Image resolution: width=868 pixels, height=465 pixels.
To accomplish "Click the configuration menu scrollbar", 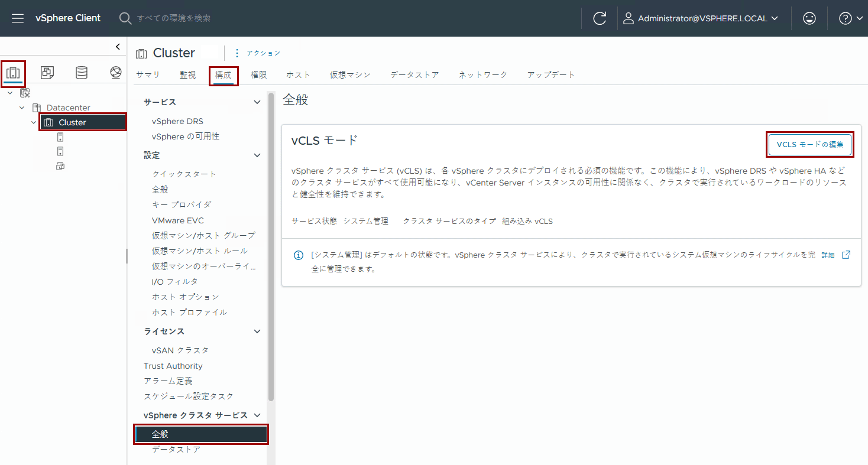I will click(271, 247).
